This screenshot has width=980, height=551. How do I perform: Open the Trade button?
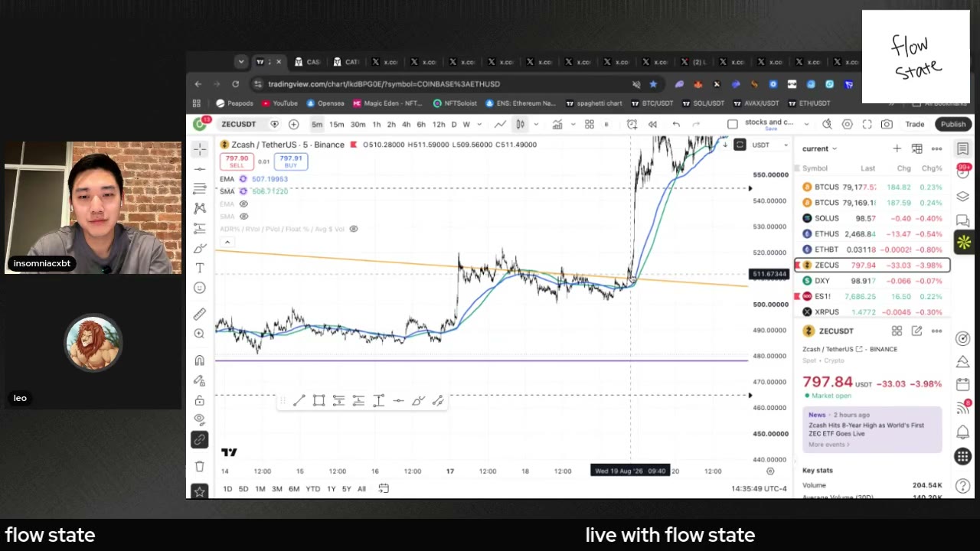[915, 124]
